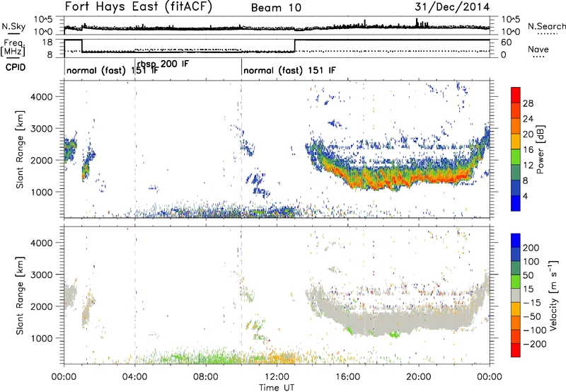
Task: Click the red segment of the Power color bar
Action: click(516, 96)
